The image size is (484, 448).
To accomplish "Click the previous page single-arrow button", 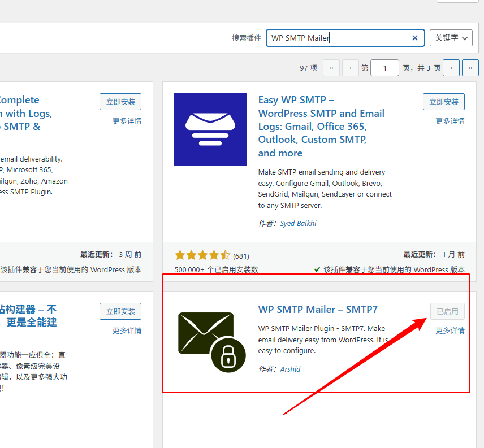I will pos(351,68).
